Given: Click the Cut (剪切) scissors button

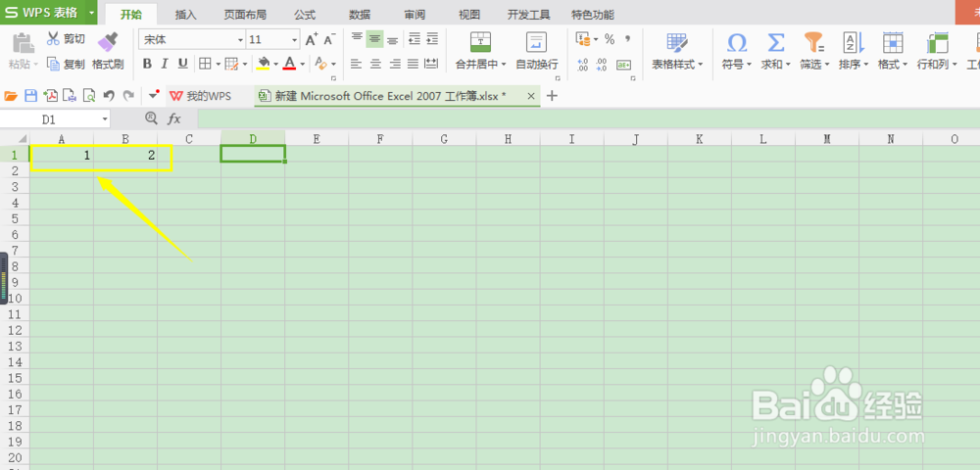Looking at the screenshot, I should pyautogui.click(x=66, y=39).
